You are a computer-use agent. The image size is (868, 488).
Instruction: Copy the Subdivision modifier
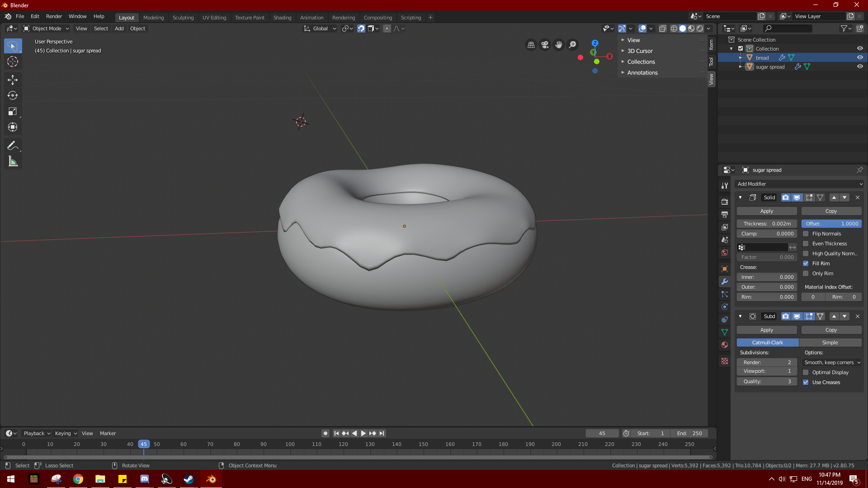pos(831,330)
